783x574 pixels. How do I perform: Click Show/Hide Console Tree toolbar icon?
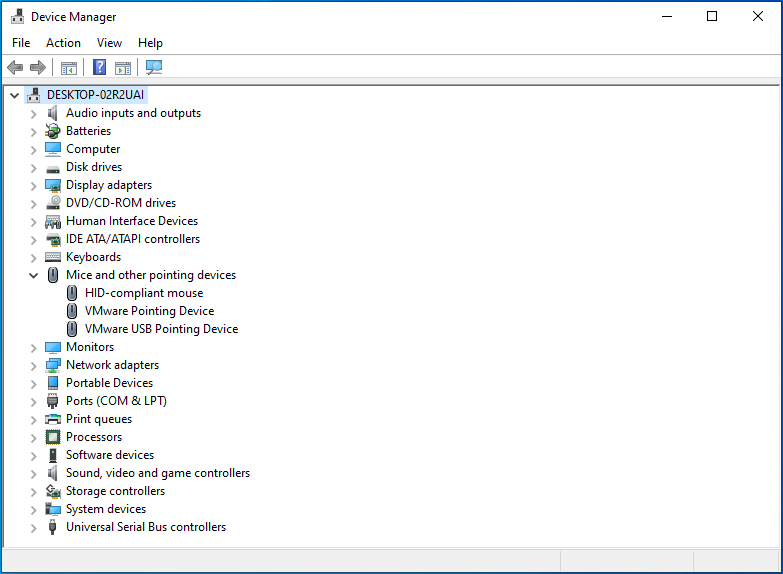(x=68, y=67)
